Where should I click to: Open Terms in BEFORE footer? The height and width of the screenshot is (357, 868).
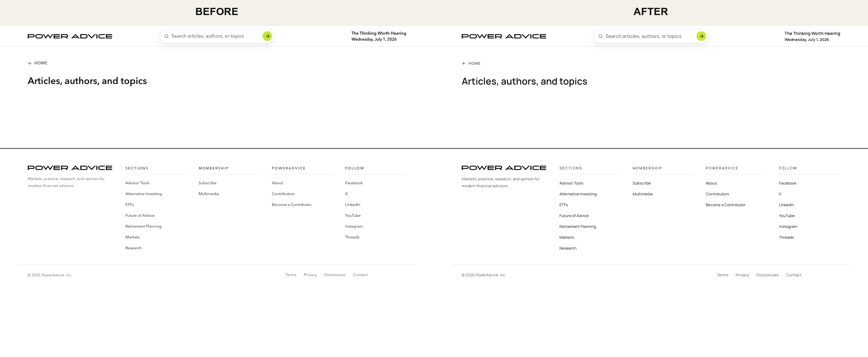[x=291, y=275]
